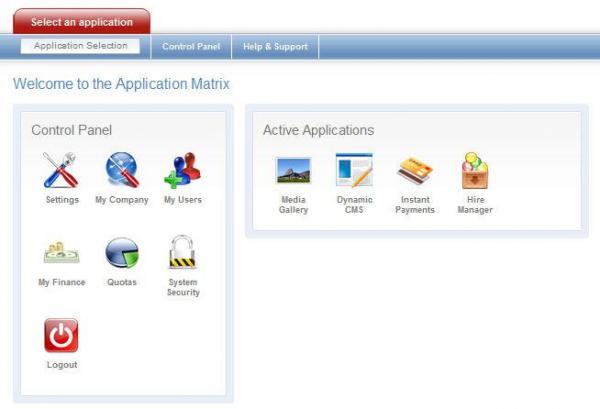Go to Help & Support in the navigation bar
This screenshot has width=600, height=409.
click(x=275, y=46)
